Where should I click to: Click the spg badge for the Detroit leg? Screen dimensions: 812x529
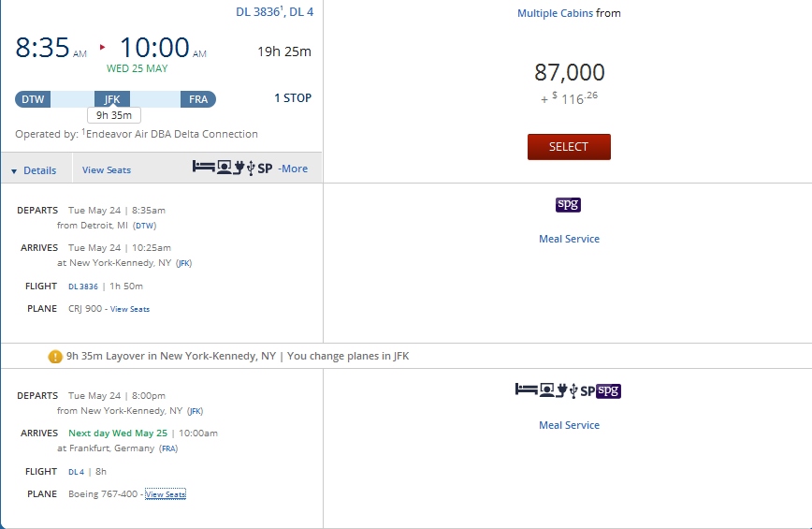tap(569, 205)
